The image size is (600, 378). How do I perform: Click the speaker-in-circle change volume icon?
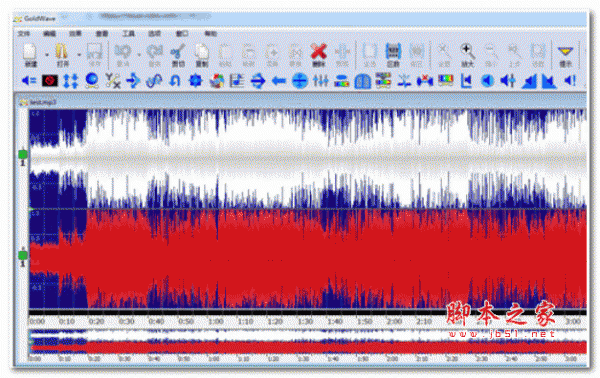tap(487, 81)
